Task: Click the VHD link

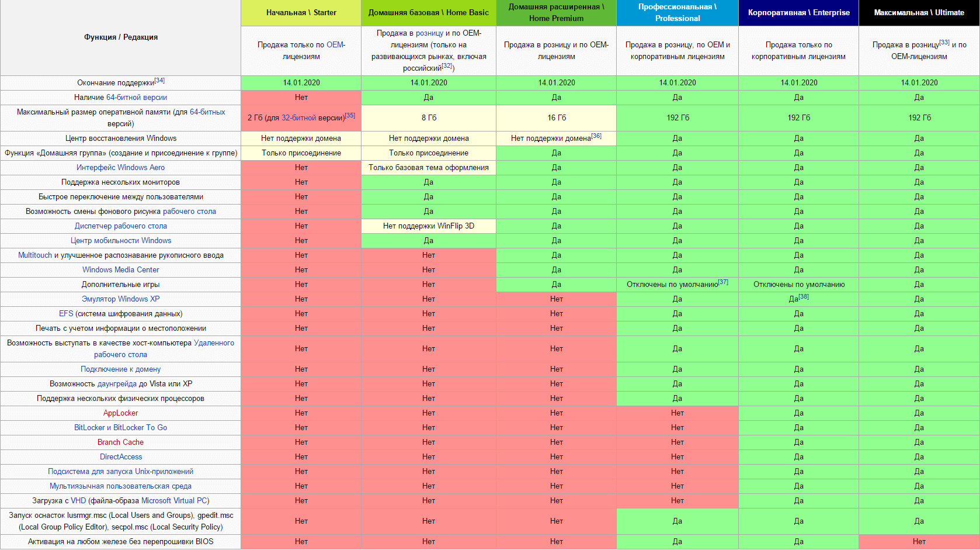Action: point(78,500)
